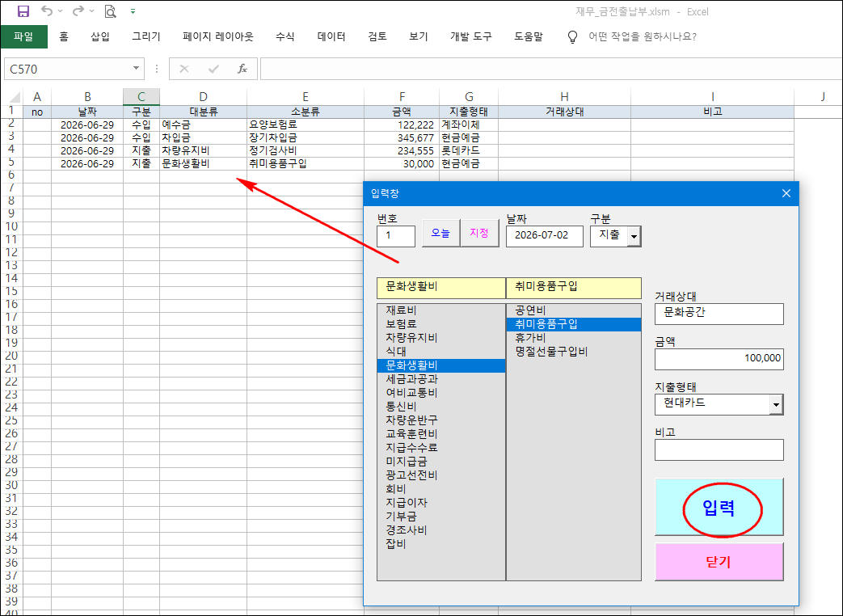Open the 검토 ribbon tab
This screenshot has width=843, height=616.
tap(377, 36)
